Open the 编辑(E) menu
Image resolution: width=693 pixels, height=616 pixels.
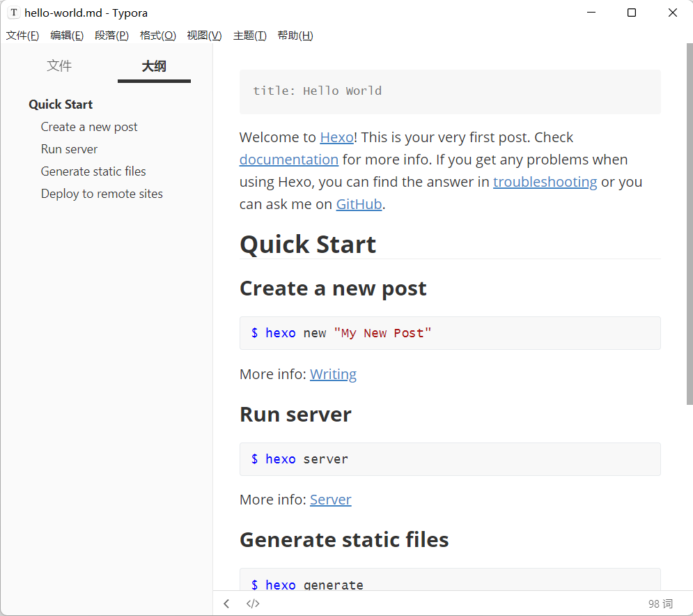pyautogui.click(x=67, y=36)
